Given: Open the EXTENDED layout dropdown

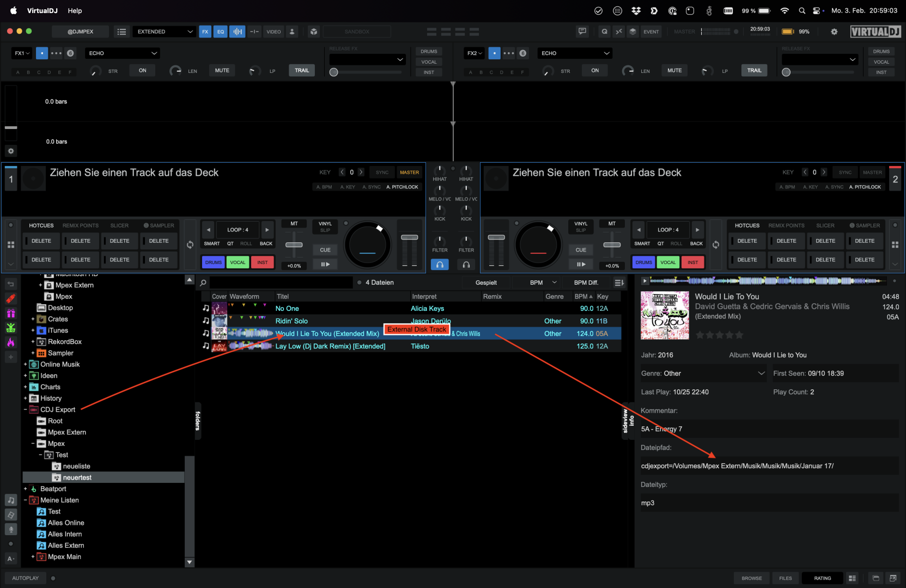Looking at the screenshot, I should (x=165, y=32).
